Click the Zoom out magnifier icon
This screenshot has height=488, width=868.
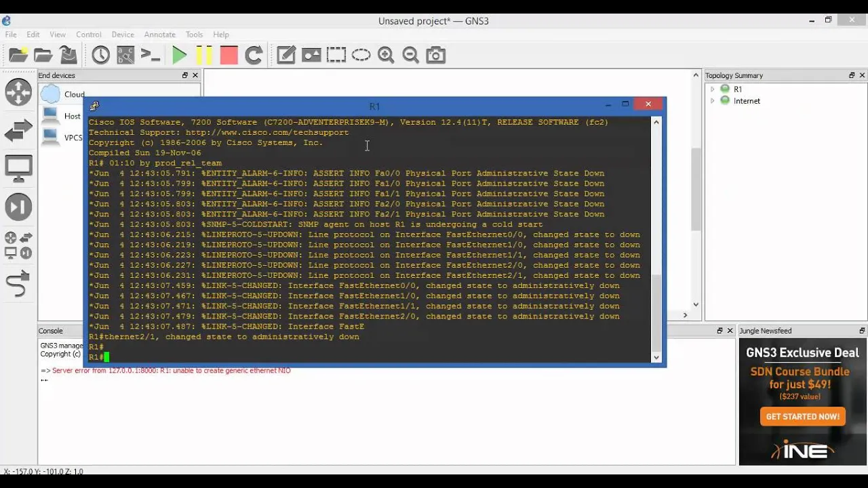pos(411,55)
